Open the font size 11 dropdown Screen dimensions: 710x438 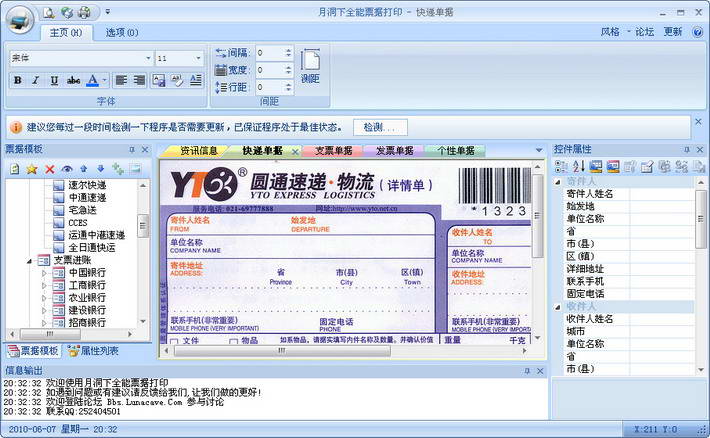click(x=198, y=58)
